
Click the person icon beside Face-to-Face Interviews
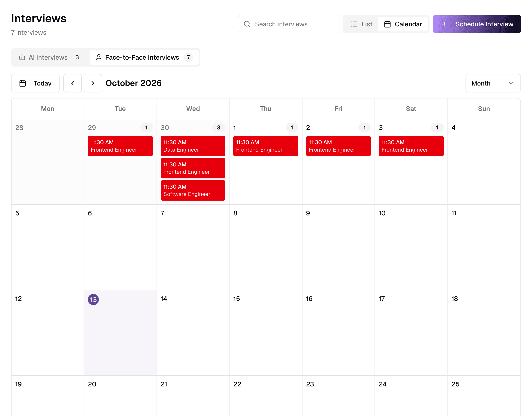[99, 57]
